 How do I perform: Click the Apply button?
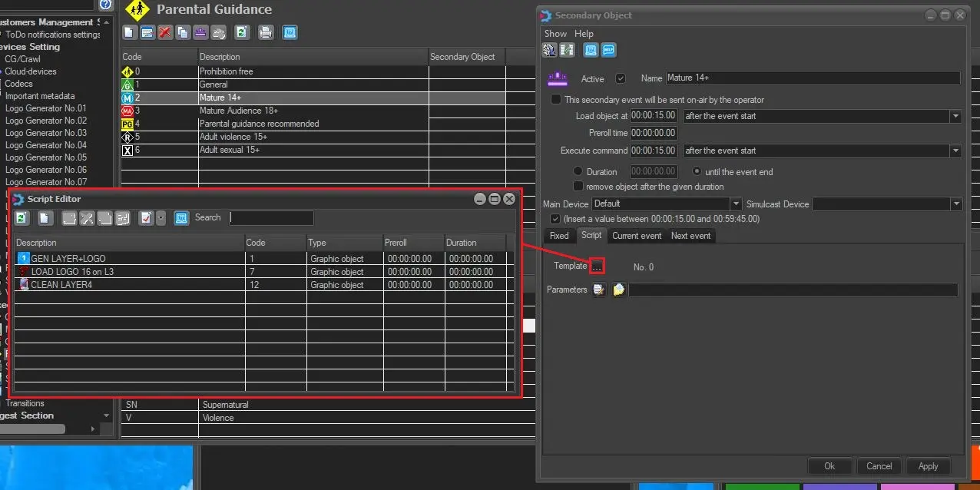pyautogui.click(x=928, y=466)
